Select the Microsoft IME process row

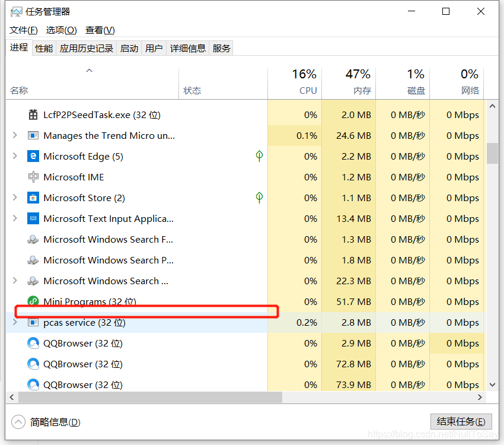[245, 177]
